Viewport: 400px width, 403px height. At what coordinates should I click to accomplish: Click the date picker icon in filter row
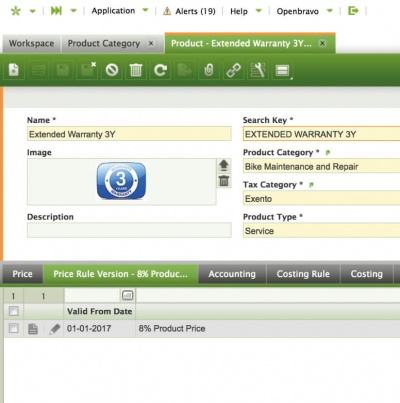(x=127, y=295)
